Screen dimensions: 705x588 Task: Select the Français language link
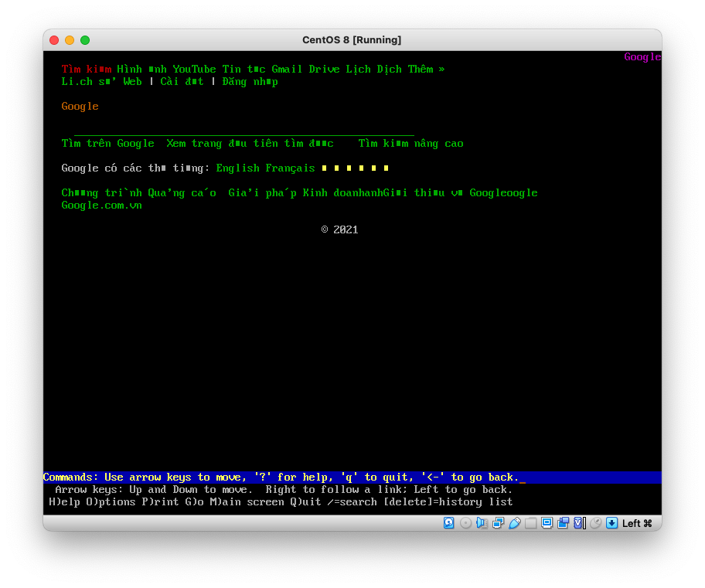290,168
